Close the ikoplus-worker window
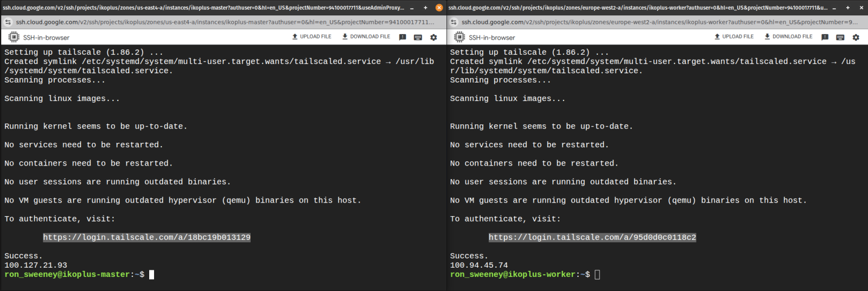868x291 pixels. click(861, 8)
